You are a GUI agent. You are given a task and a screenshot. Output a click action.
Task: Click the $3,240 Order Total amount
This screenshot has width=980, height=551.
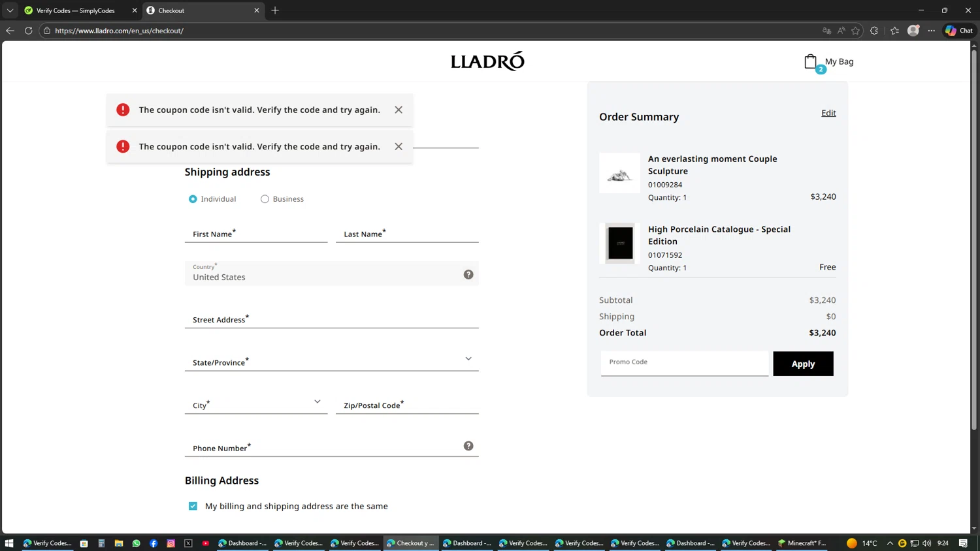(823, 333)
